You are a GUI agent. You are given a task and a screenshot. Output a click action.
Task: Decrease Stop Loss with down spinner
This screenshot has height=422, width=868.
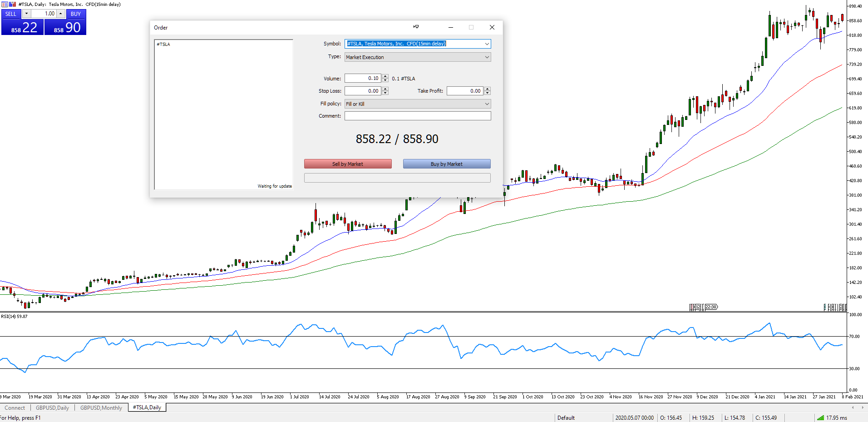pyautogui.click(x=385, y=93)
